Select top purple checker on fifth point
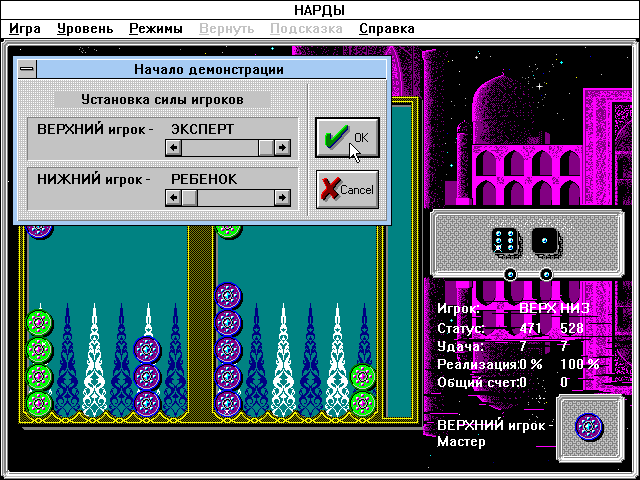 pos(147,350)
